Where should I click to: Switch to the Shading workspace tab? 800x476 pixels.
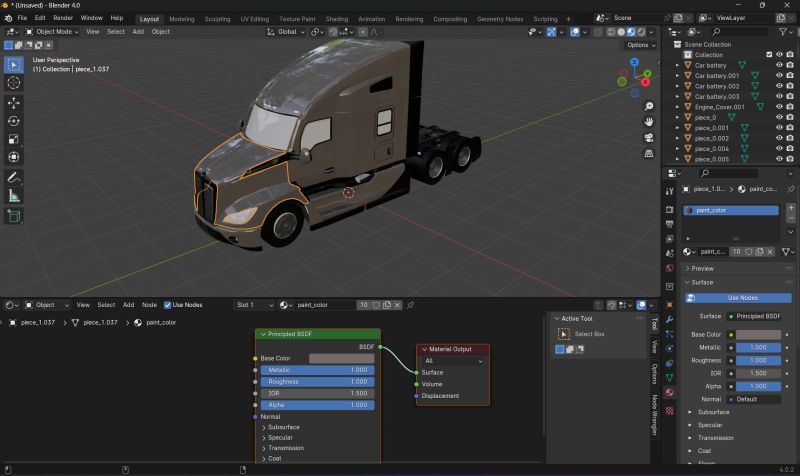click(337, 19)
